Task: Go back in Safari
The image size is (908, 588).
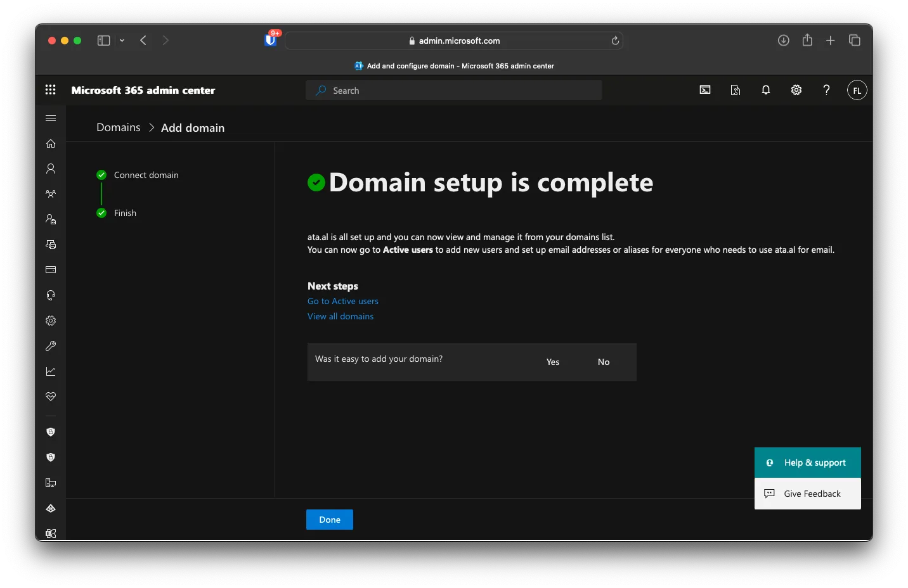Action: [x=143, y=41]
